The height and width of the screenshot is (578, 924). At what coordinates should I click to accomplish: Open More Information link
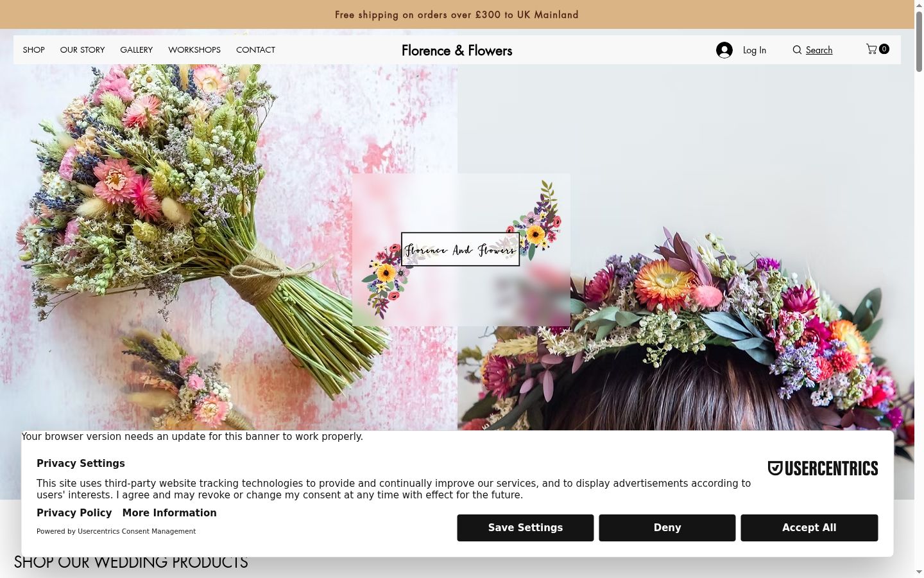[x=169, y=512]
